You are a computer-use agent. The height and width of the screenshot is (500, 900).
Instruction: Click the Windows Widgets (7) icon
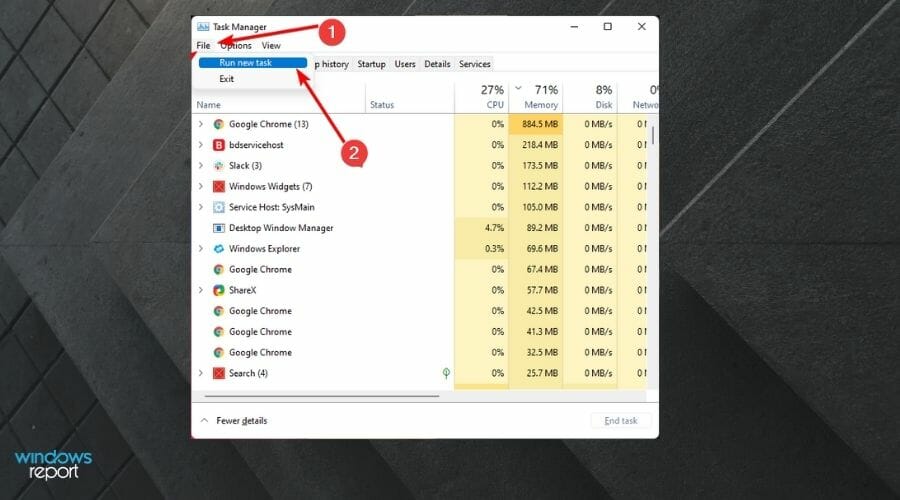pos(219,187)
